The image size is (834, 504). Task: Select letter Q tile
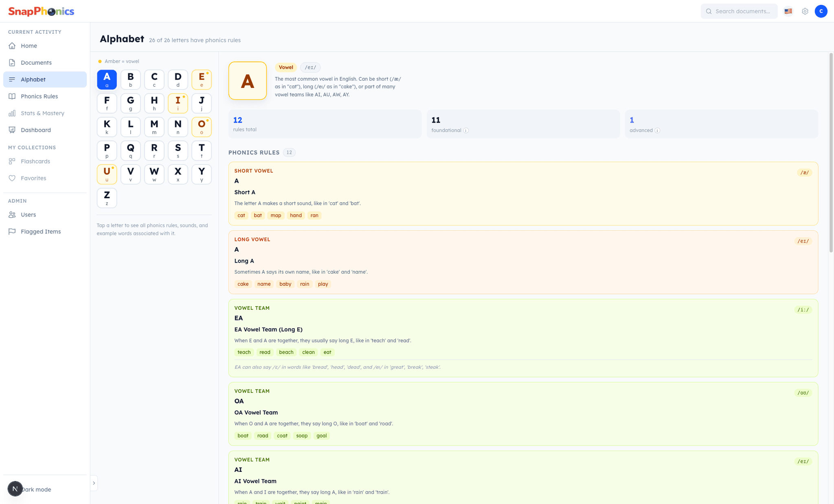(x=130, y=151)
